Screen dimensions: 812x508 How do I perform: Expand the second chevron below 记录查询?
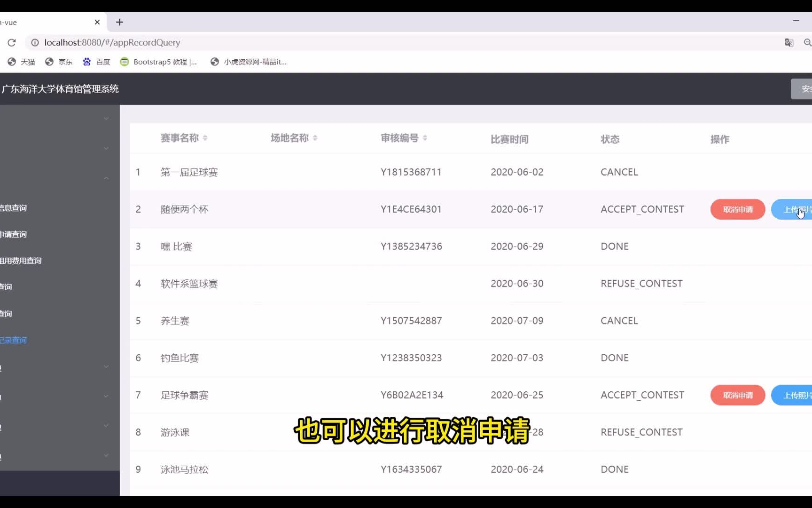pos(106,396)
